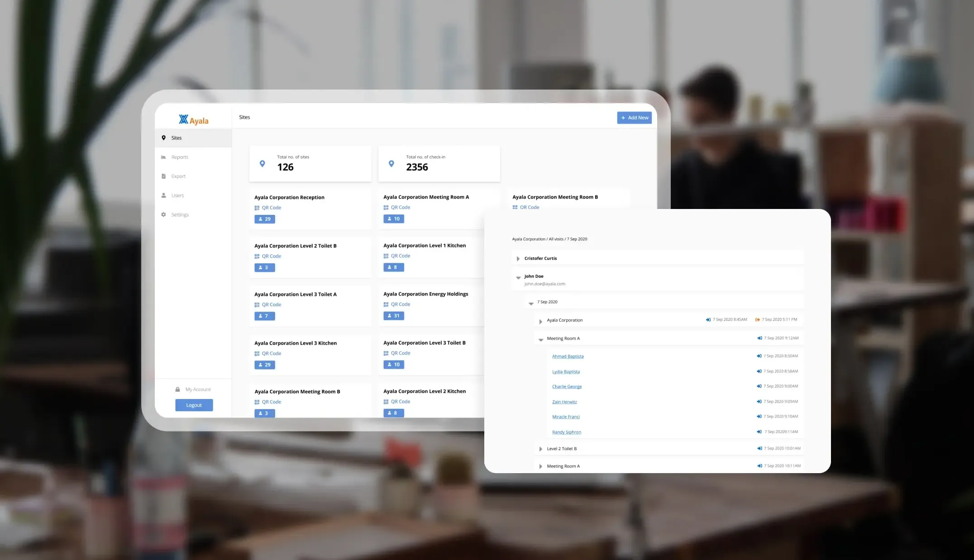Click the check-in icon on Charlie George's row
This screenshot has height=560, width=974.
759,386
